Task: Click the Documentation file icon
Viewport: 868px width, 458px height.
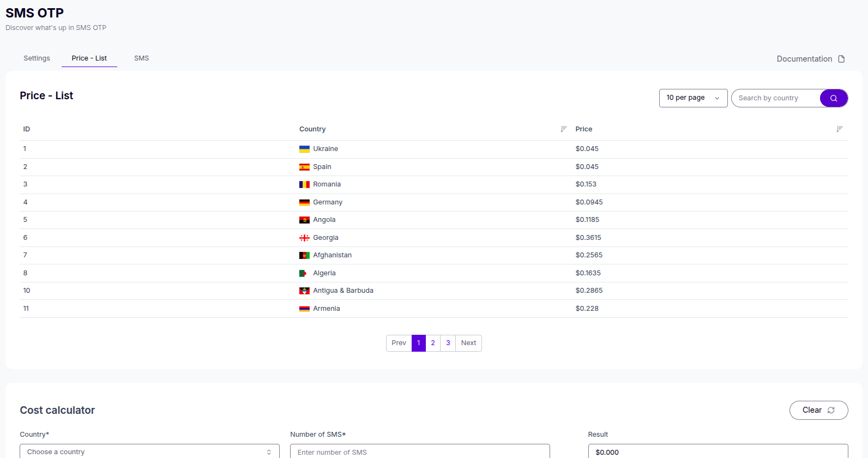Action: pos(841,59)
